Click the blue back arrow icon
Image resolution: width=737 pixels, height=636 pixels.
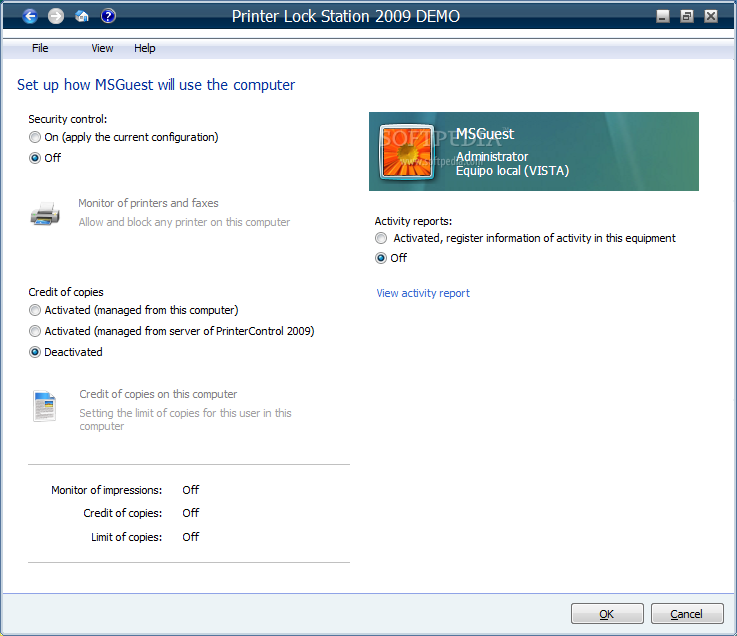point(30,16)
